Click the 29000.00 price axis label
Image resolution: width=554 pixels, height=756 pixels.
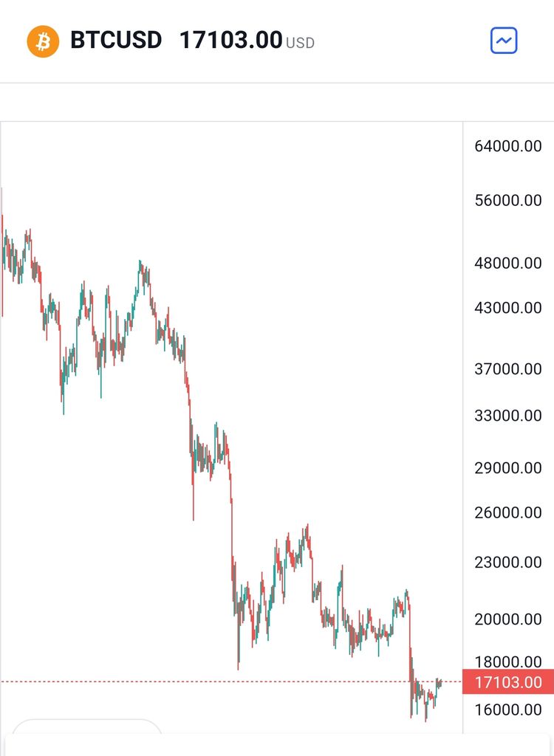[507, 467]
